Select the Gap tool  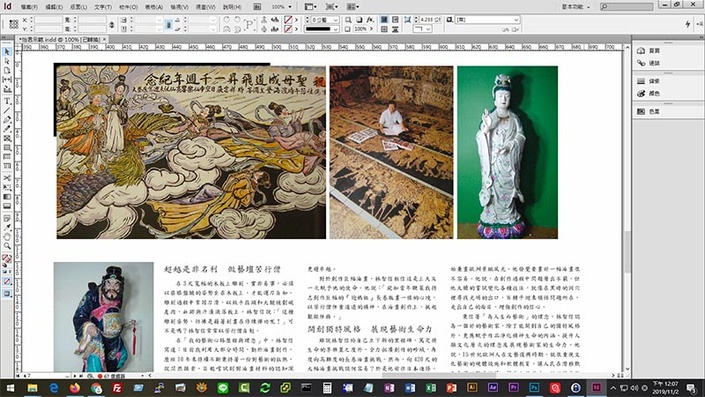click(x=7, y=80)
